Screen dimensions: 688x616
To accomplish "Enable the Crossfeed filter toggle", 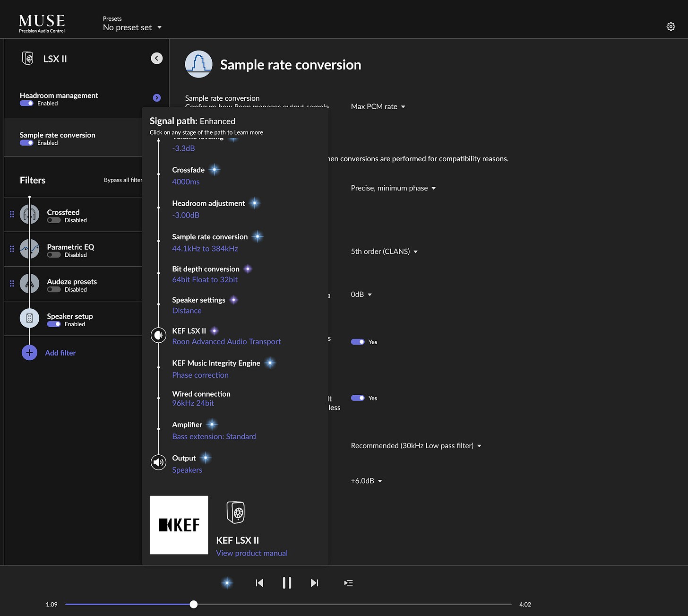I will [x=54, y=220].
